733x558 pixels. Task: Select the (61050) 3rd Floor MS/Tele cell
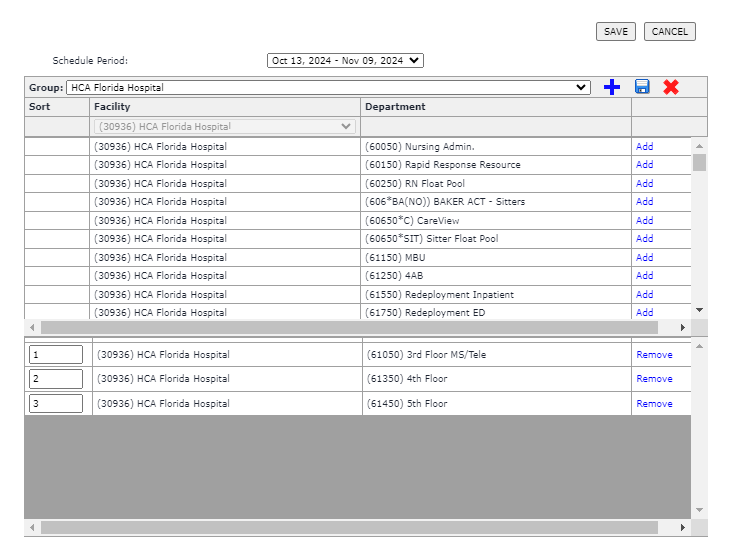tap(497, 354)
